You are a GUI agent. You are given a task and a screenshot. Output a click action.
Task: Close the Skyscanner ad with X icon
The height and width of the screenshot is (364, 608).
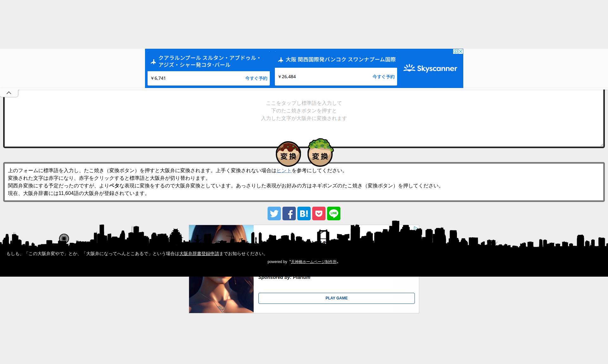coord(461,51)
